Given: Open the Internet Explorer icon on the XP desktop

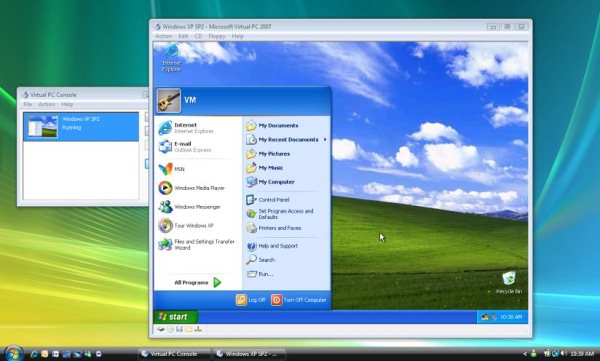Looking at the screenshot, I should point(171,57).
